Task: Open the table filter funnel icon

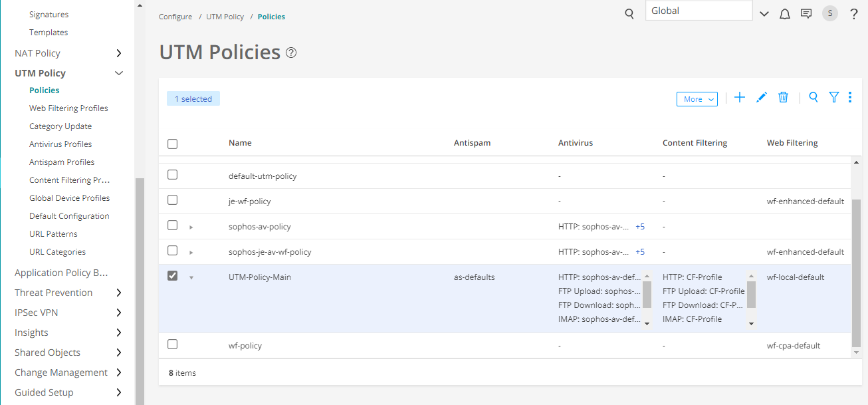Action: [x=834, y=98]
